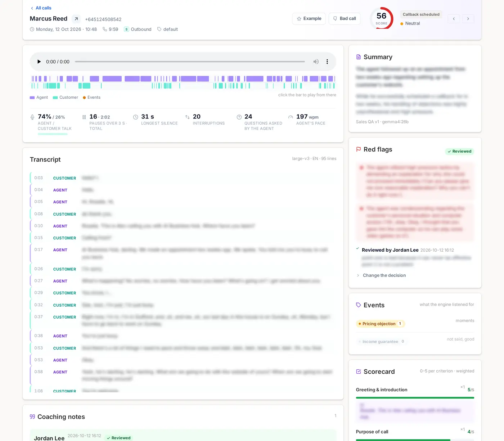Click the phone number +645124508542
504x441 pixels.
click(103, 19)
